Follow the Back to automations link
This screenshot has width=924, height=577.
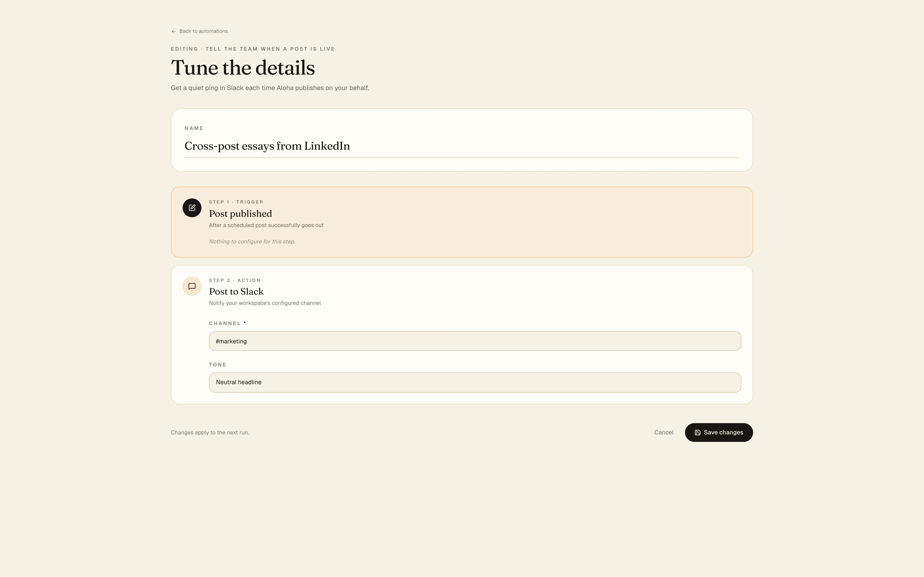click(x=203, y=31)
